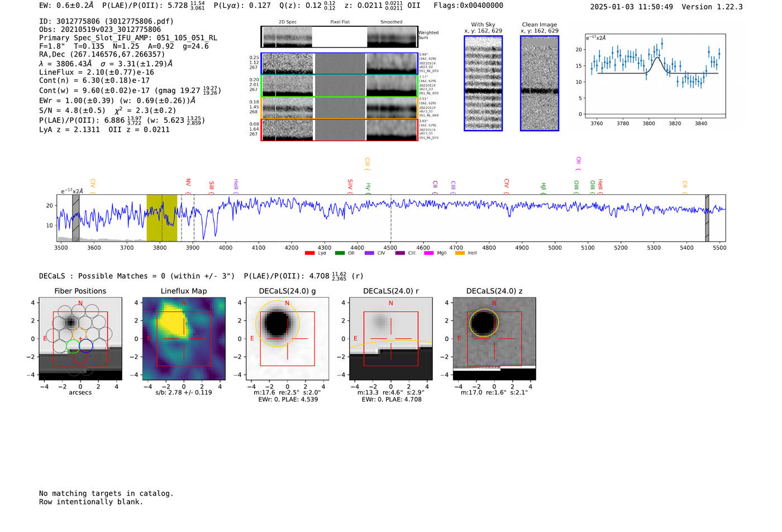Image resolution: width=782 pixels, height=532 pixels.
Task: Click the timestamp '2025-01-03 11:50:49'
Action: tap(632, 7)
